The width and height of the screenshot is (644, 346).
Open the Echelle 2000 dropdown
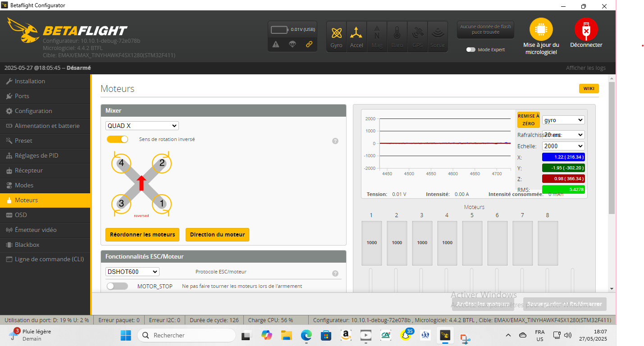[x=563, y=146]
